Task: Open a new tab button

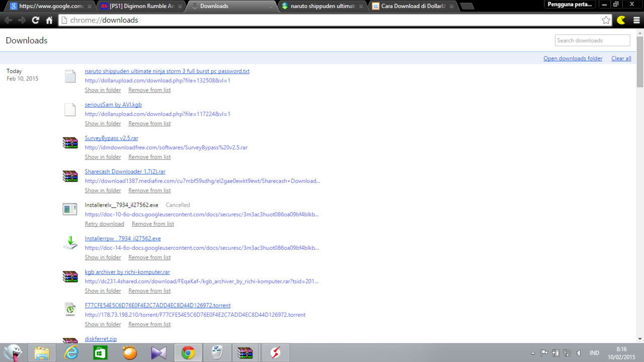Action: pos(467,7)
